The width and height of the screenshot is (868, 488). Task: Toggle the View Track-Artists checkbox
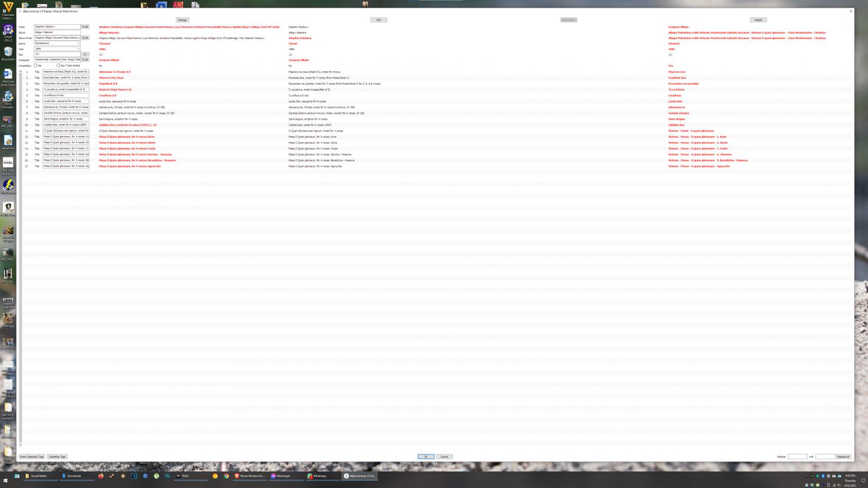58,65
